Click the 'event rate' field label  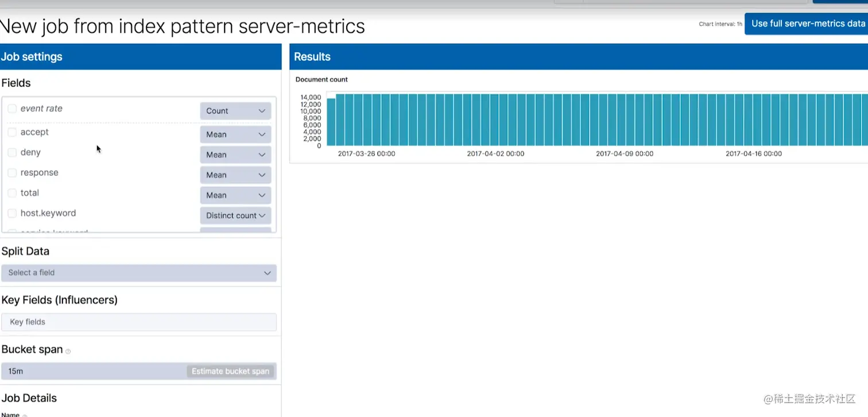(41, 109)
